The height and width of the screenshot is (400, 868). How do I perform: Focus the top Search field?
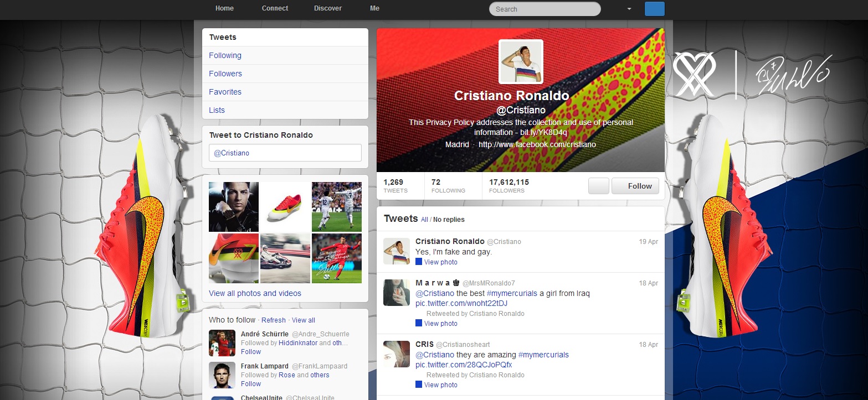coord(545,9)
